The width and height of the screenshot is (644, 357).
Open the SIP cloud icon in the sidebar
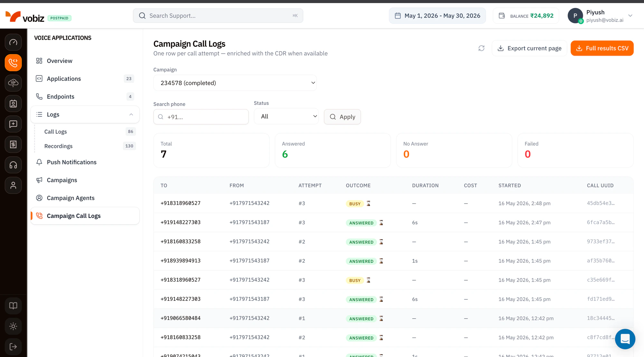tap(13, 83)
